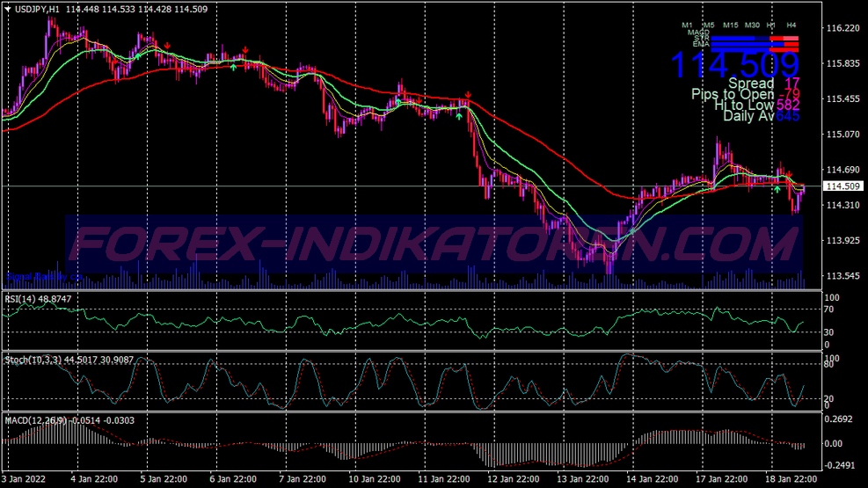The height and width of the screenshot is (488, 868).
Task: Click the 14 Jan 22:00 time label
Action: tap(653, 479)
